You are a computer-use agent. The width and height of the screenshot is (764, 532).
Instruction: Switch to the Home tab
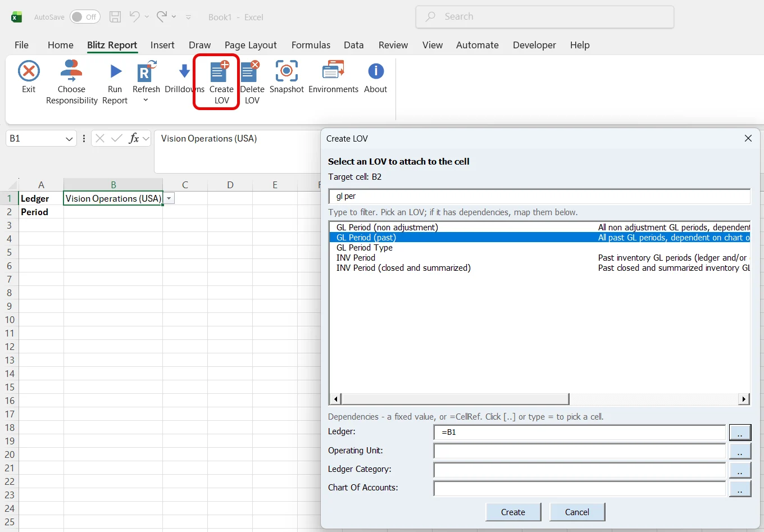click(61, 45)
